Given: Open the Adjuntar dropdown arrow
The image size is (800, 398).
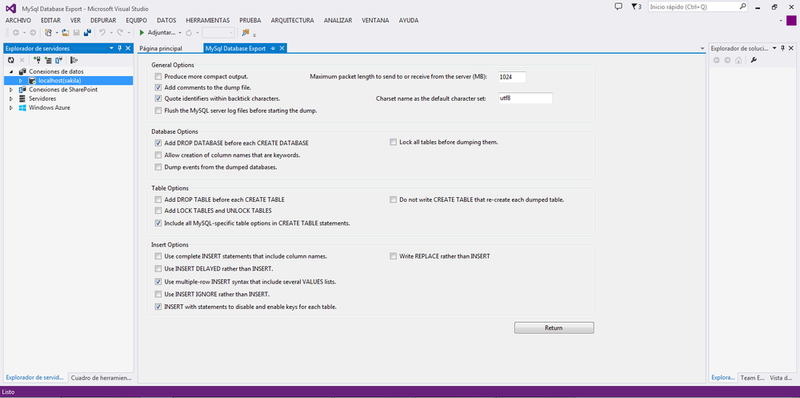Looking at the screenshot, I should click(x=180, y=33).
